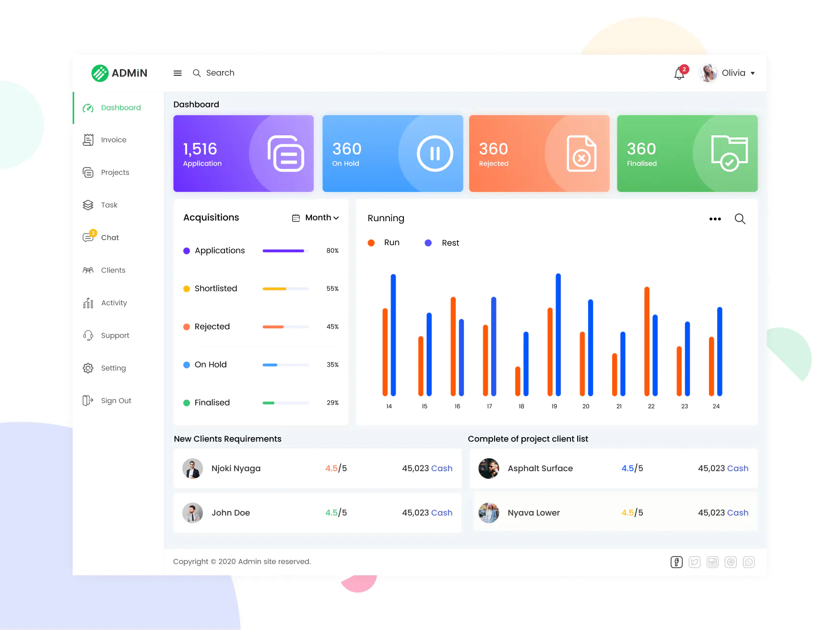Image resolution: width=840 pixels, height=630 pixels.
Task: Click Olivia's profile avatar
Action: pyautogui.click(x=709, y=73)
